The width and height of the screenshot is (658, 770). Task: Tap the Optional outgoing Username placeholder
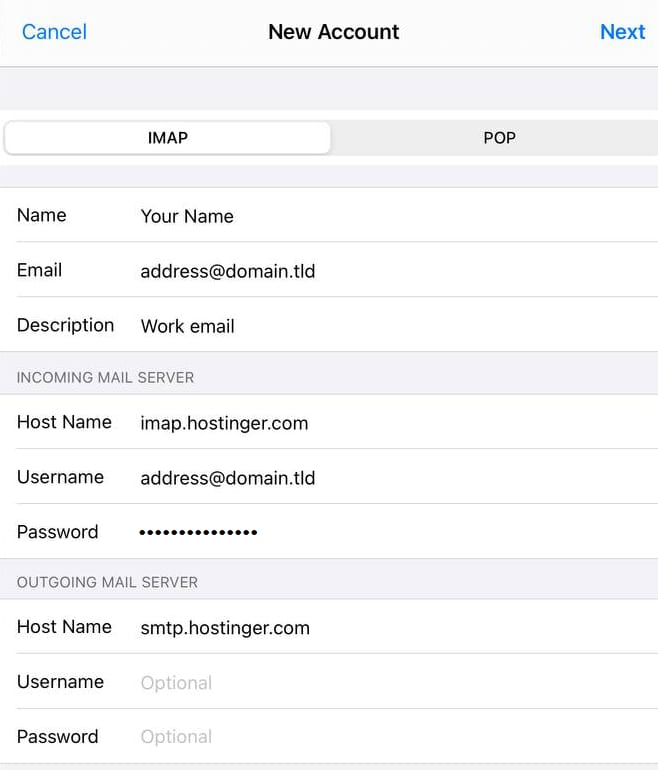coord(176,683)
